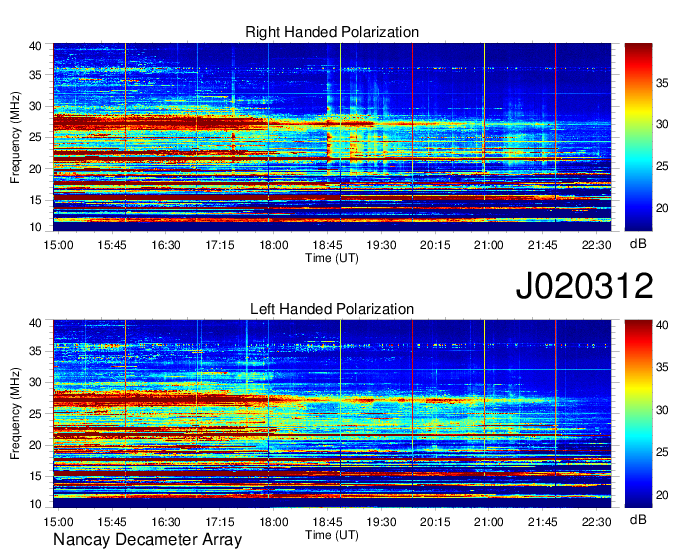
Task: Select the 20:15 tick on right-handed plot's time axis
Action: click(435, 245)
